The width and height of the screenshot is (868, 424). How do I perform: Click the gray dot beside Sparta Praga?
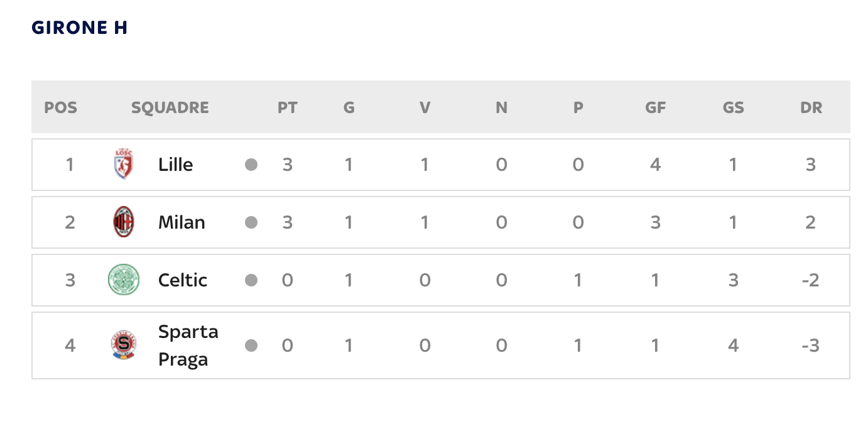point(251,346)
